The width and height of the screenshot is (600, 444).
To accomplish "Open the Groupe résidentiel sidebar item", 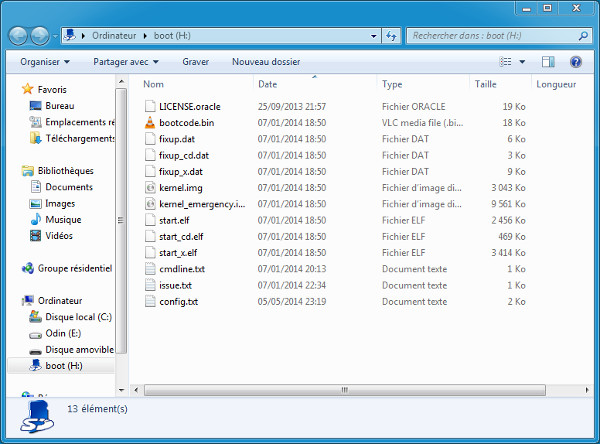I will (x=74, y=268).
